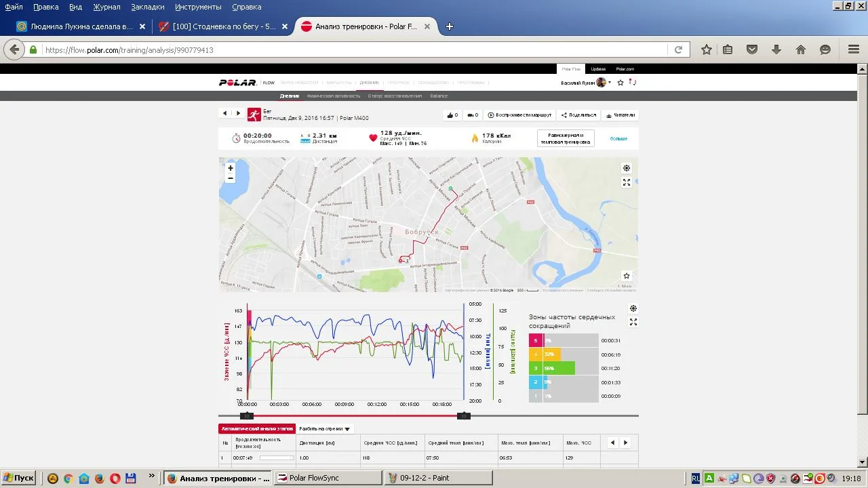Click the browser address bar
This screenshot has width=868, height=488.
click(x=353, y=50)
